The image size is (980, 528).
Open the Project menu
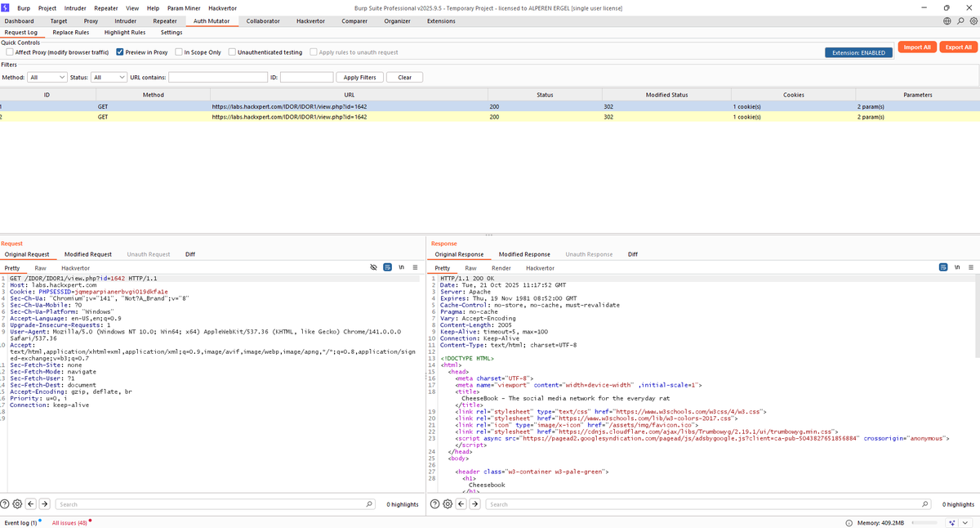click(x=47, y=7)
